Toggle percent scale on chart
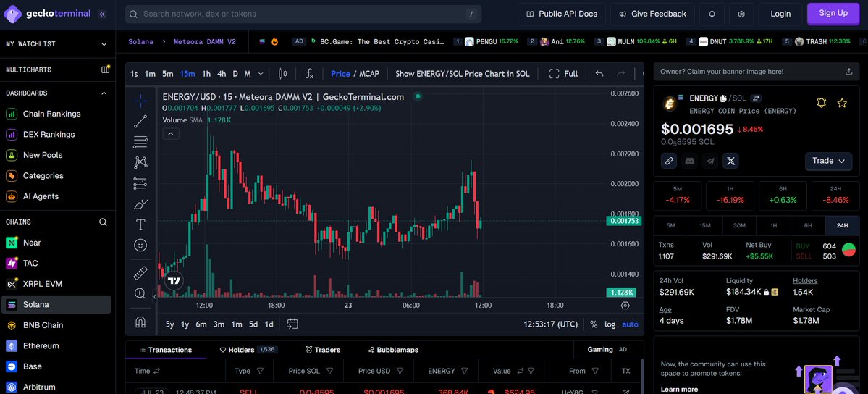This screenshot has height=394, width=868. (594, 324)
